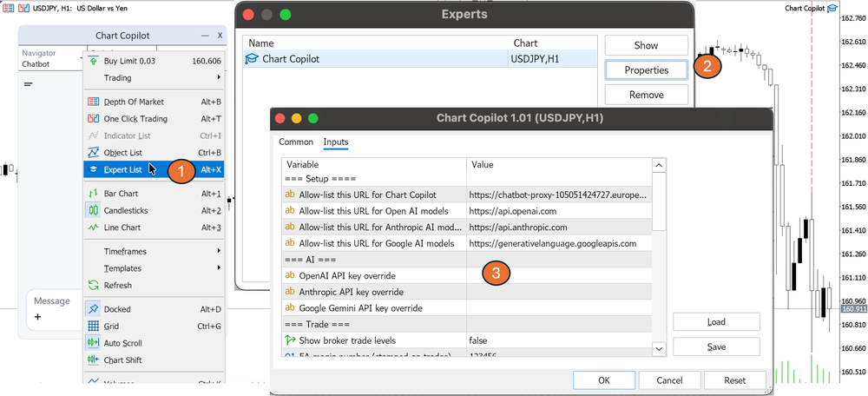Click the Auto Scroll icon
This screenshot has height=396, width=868.
94,343
